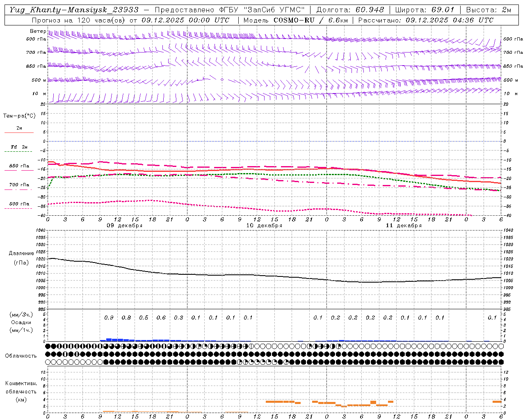Viewport: 525px width, 420px height.
Task: Select the (мм/3ч.) precipitation unit label
Action: (21, 315)
